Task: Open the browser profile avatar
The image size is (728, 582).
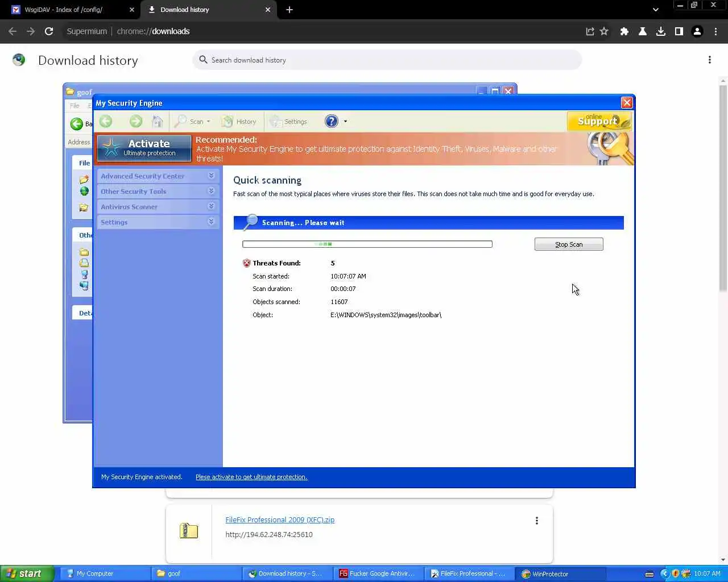Action: [697, 31]
